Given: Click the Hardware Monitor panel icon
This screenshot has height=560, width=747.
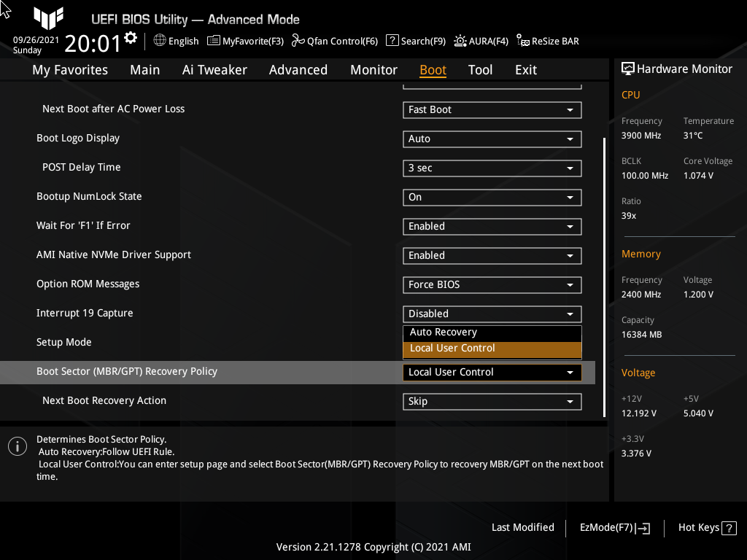Looking at the screenshot, I should [628, 68].
